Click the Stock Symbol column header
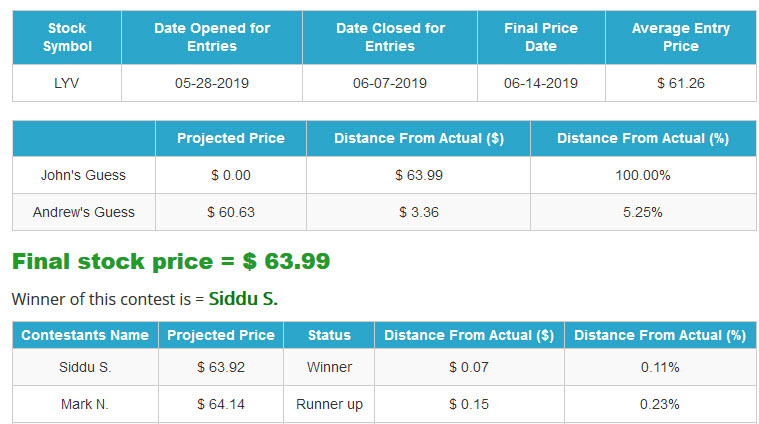The width and height of the screenshot is (759, 424). 67,37
